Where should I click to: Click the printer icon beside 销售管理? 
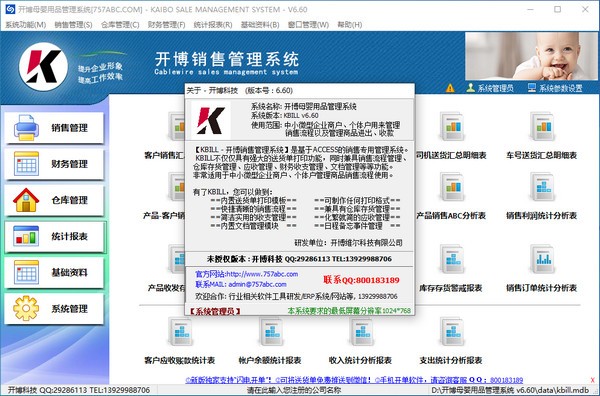pyautogui.click(x=26, y=128)
